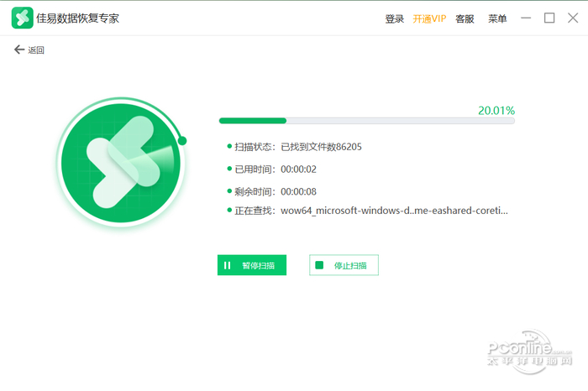Go back using the 返回 arrow
The image size is (588, 391).
(x=29, y=50)
